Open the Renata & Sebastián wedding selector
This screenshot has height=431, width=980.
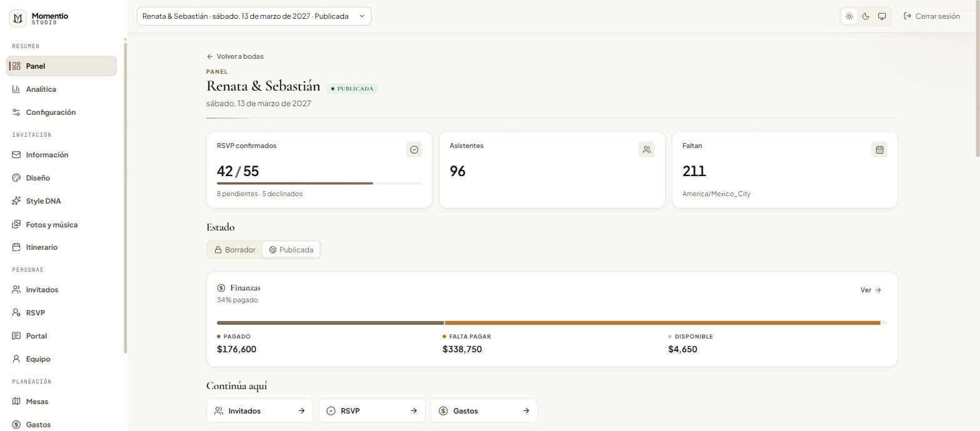point(254,16)
